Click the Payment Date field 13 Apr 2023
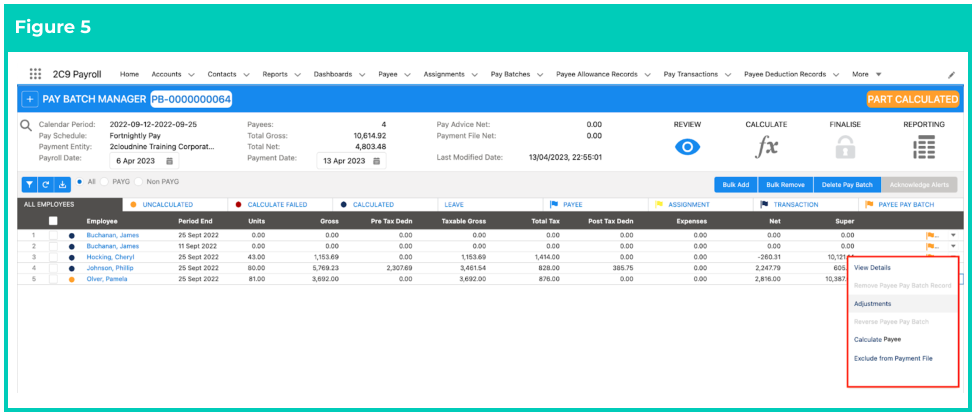The height and width of the screenshot is (416, 976). 351,161
